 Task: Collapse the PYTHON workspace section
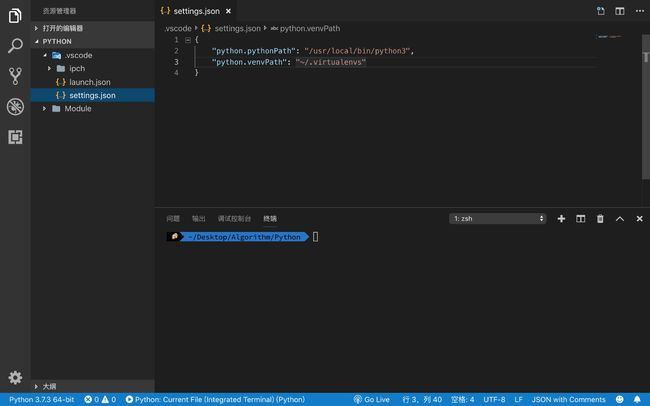93,41
